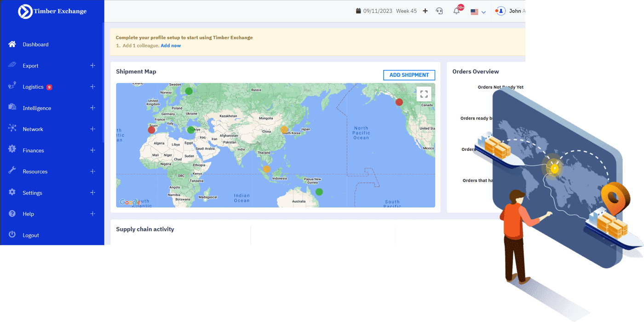This screenshot has width=644, height=322.
Task: Click the Supply chain activity heading
Action: coord(145,229)
